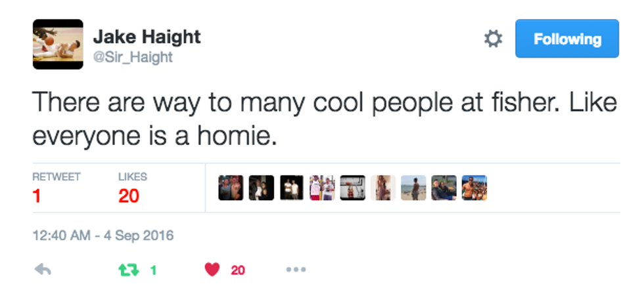Open the eighth liker avatar, couple sitting outdoors
This screenshot has width=644, height=292.
coord(444,188)
